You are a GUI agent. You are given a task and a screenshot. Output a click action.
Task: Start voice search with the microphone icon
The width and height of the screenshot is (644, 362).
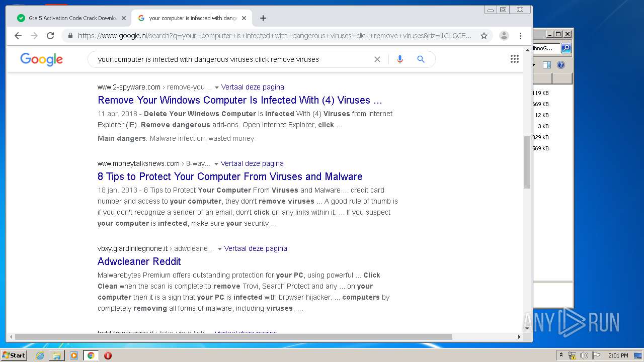[400, 59]
